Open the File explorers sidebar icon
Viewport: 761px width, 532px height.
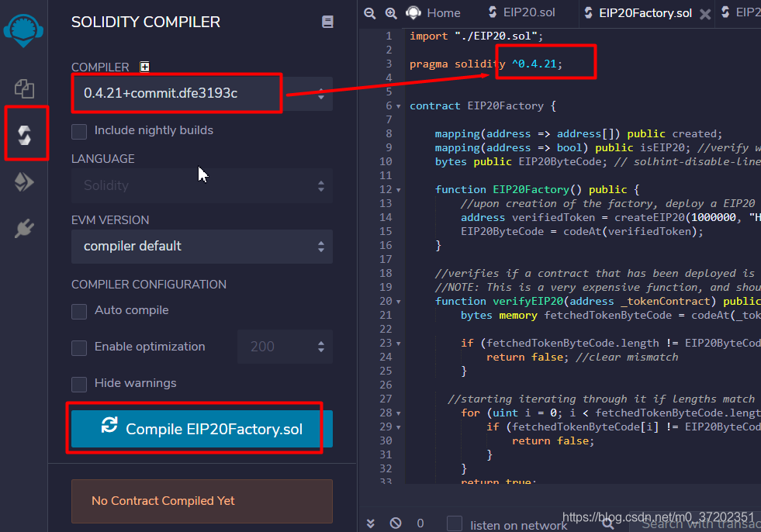[x=24, y=88]
